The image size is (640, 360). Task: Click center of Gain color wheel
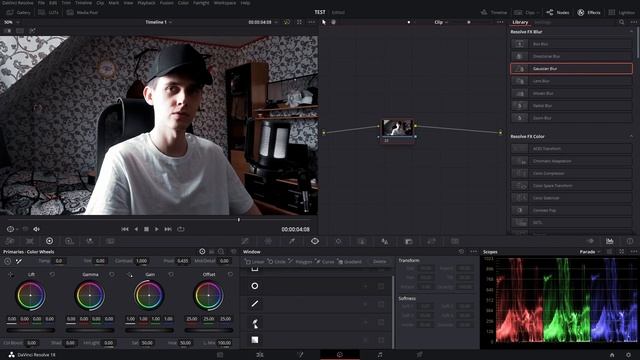coord(149,295)
